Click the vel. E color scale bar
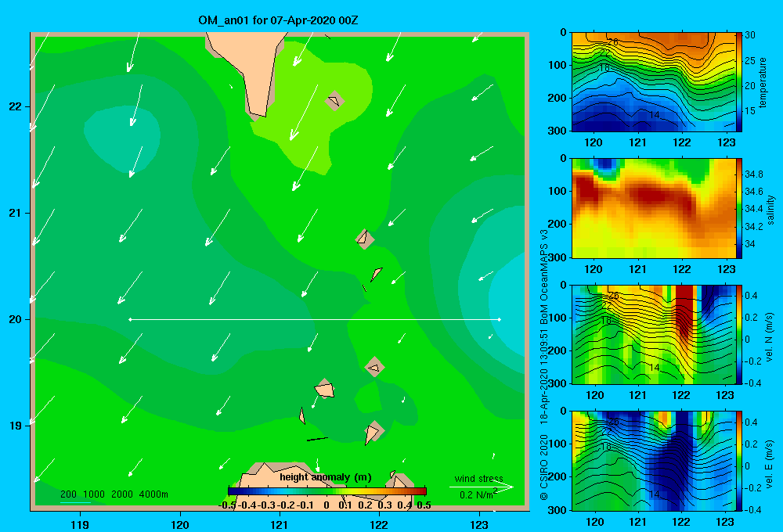This screenshot has height=532, width=783. coord(739,461)
